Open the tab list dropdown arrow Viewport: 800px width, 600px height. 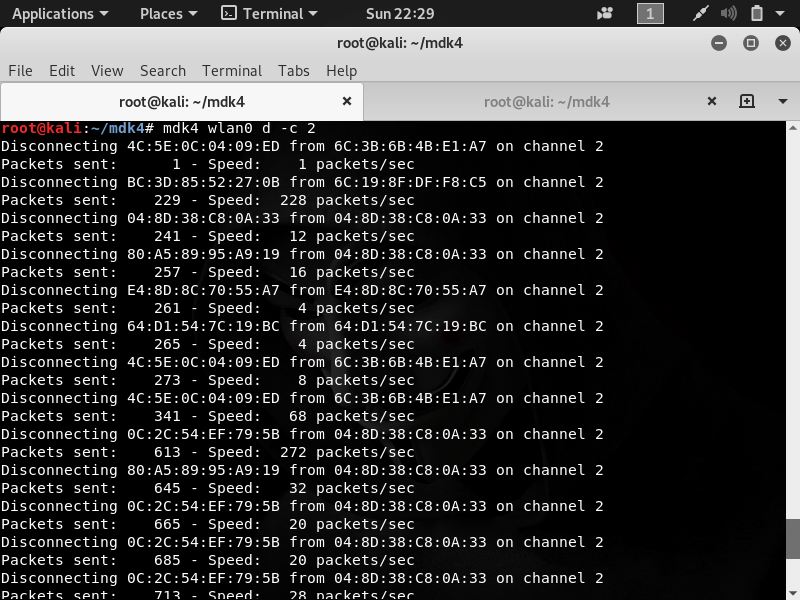click(783, 101)
